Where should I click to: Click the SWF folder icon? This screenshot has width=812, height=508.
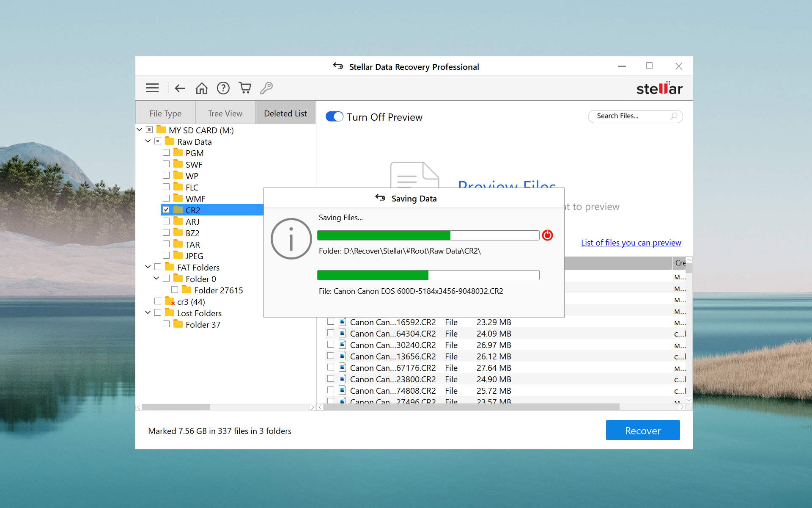pos(178,164)
